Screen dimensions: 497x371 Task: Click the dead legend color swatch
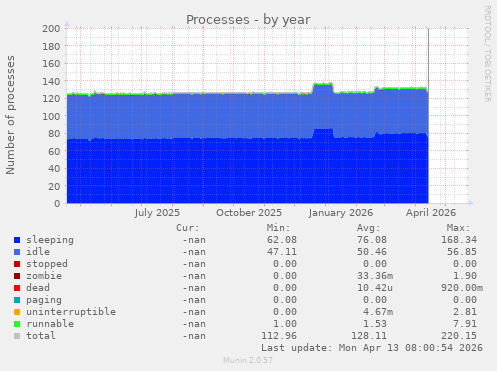17,288
